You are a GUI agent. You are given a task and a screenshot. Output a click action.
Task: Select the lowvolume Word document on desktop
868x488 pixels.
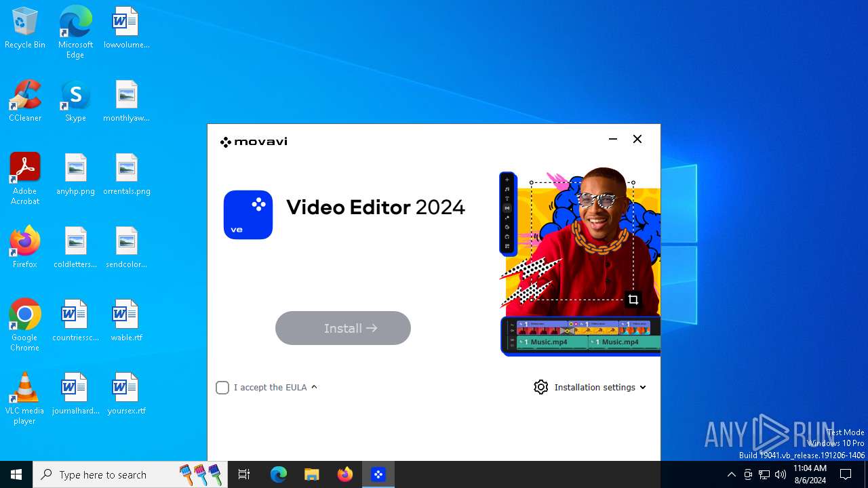(x=126, y=28)
